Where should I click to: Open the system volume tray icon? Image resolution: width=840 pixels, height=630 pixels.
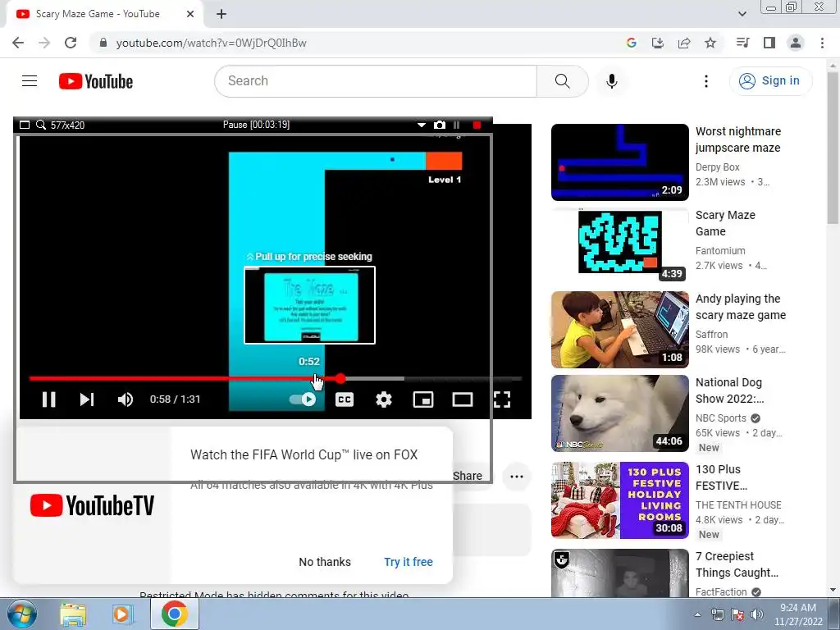pos(757,614)
